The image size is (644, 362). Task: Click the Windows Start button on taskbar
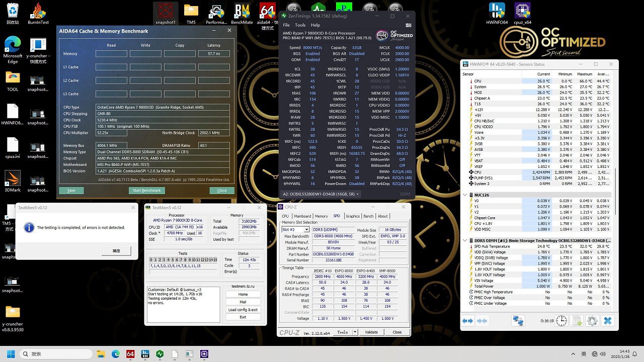[x=10, y=354]
